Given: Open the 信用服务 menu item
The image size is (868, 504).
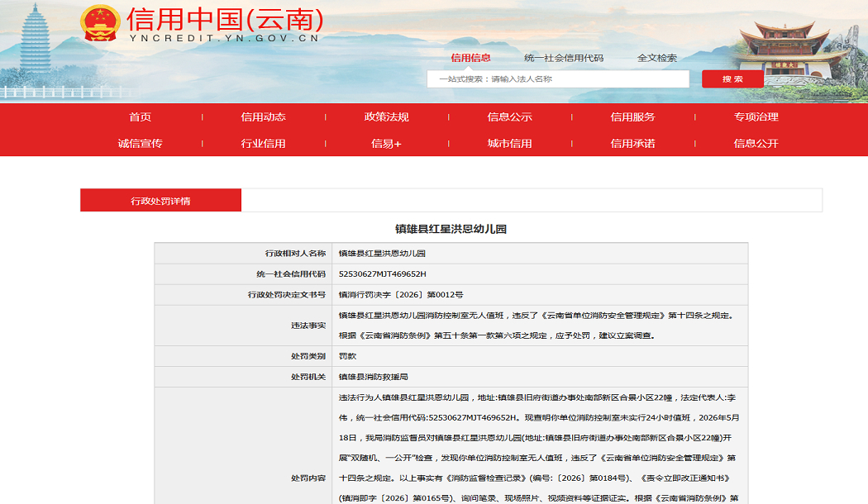Looking at the screenshot, I should 632,116.
